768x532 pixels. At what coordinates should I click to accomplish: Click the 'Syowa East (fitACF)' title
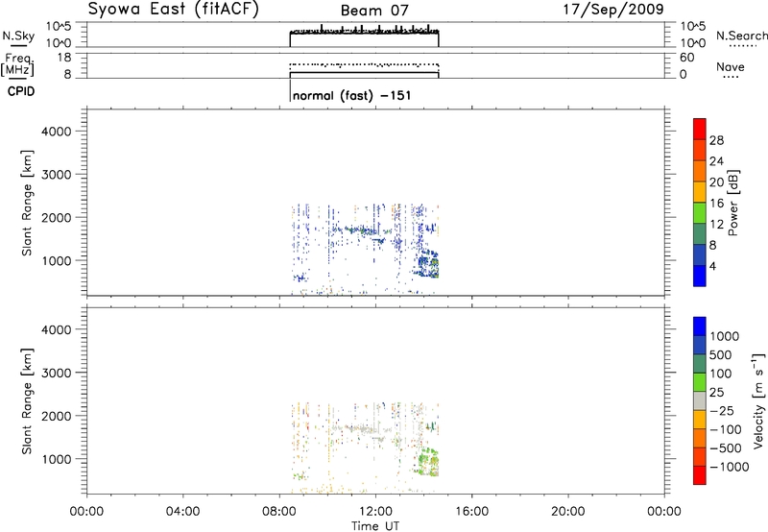point(174,10)
